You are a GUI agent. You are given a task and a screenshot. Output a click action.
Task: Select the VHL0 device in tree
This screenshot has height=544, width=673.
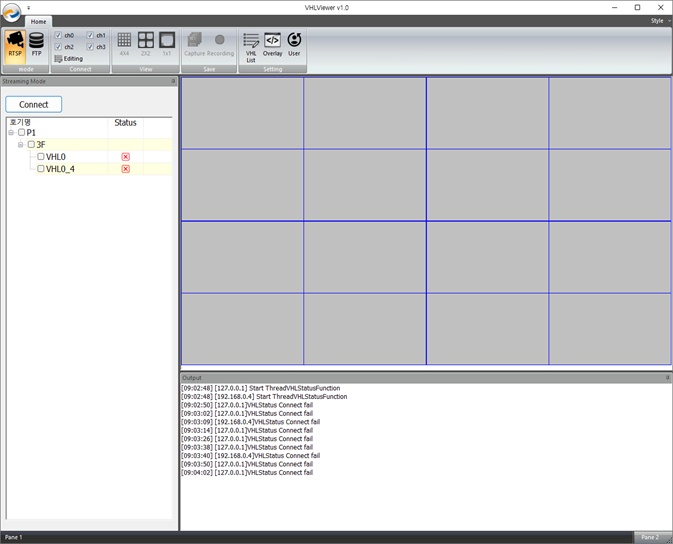(x=56, y=157)
